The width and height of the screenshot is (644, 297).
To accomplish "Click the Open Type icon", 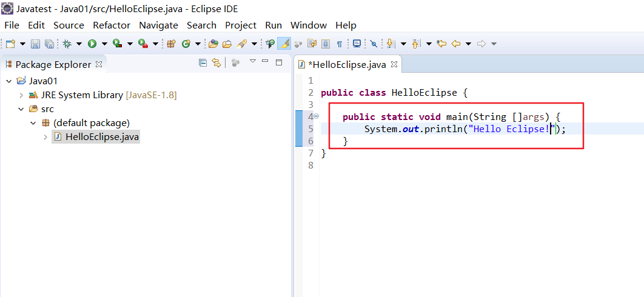I will pyautogui.click(x=213, y=44).
